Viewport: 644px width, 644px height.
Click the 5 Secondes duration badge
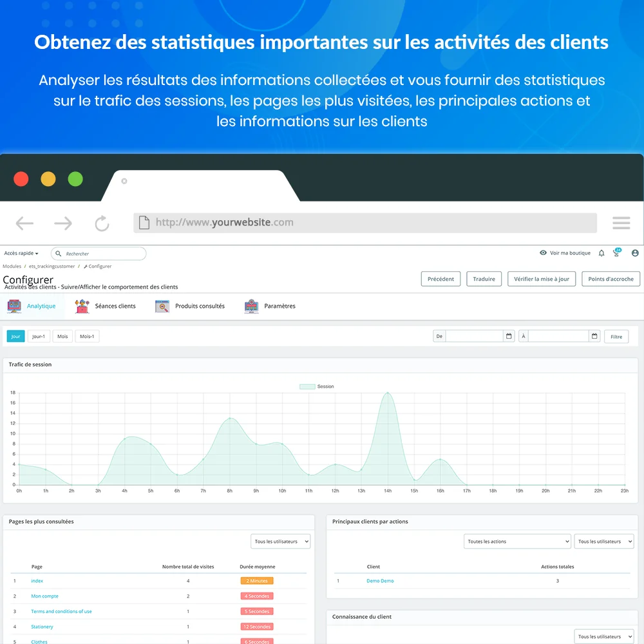coord(257,612)
